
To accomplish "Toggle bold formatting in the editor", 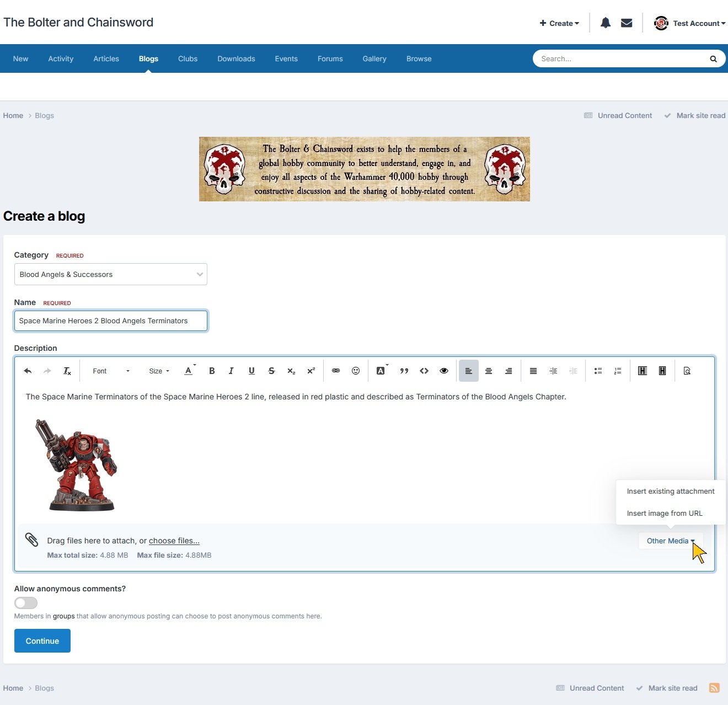I will tap(212, 371).
